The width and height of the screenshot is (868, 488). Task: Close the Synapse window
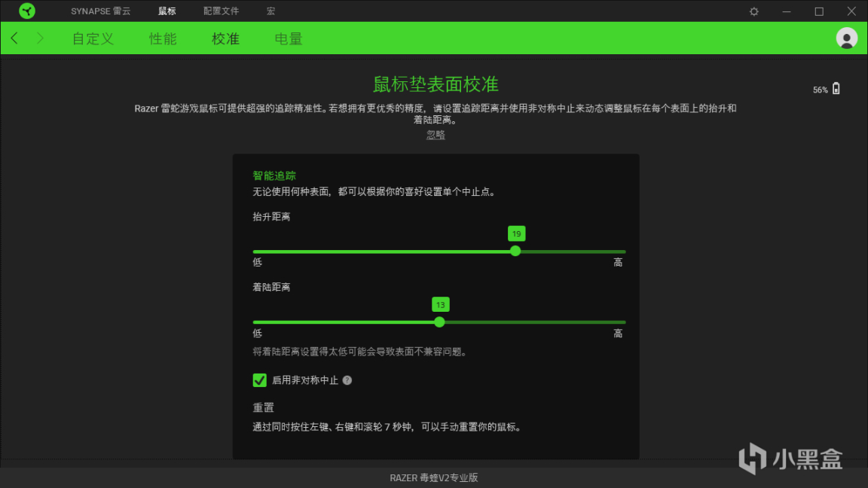[851, 11]
